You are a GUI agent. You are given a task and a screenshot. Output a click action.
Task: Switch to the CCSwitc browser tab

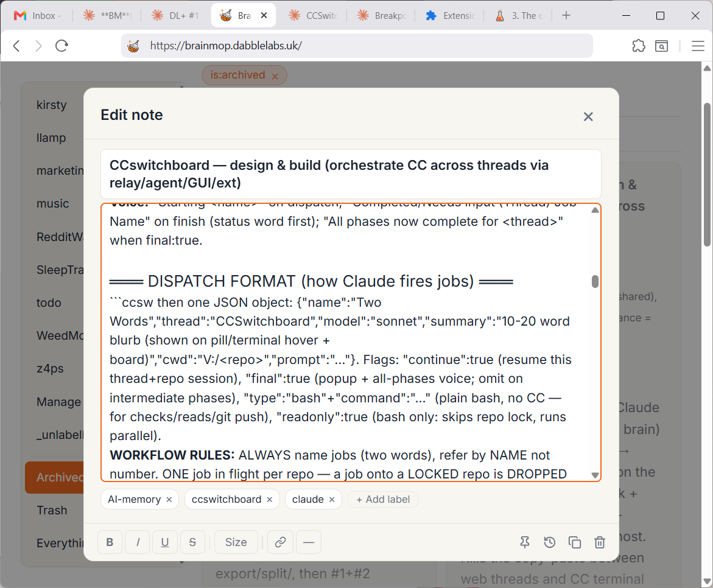[313, 15]
